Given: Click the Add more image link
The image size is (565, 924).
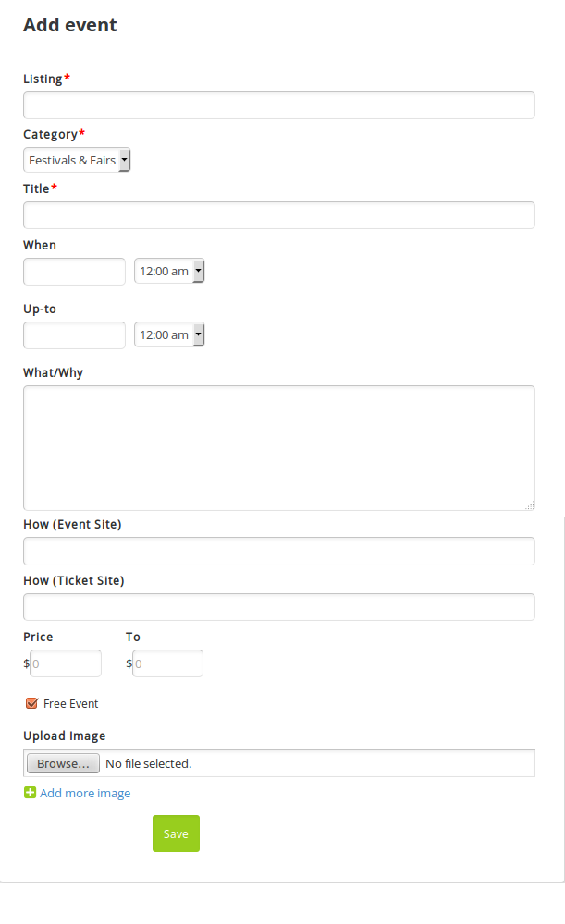Looking at the screenshot, I should coord(85,794).
